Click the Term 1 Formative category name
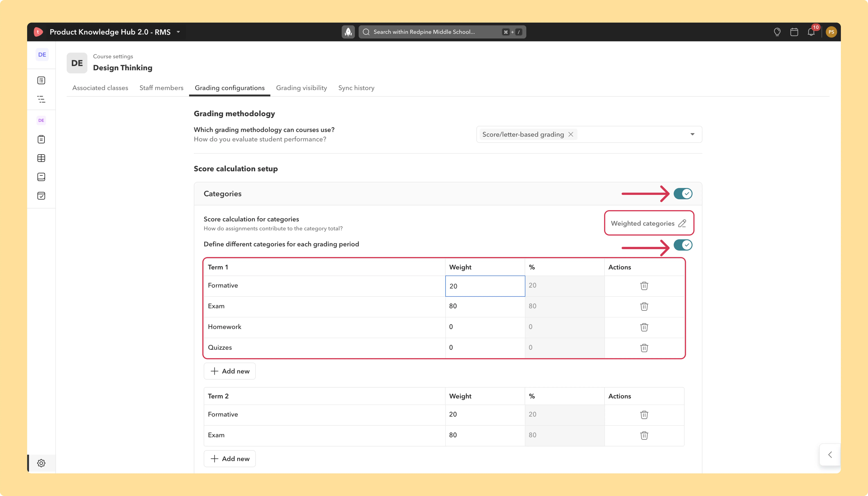The height and width of the screenshot is (496, 868). point(223,285)
